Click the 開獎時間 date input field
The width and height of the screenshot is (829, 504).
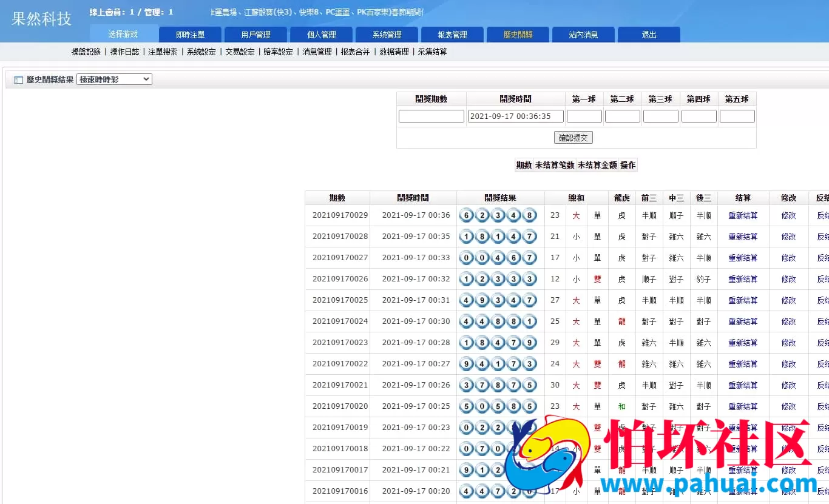point(515,116)
